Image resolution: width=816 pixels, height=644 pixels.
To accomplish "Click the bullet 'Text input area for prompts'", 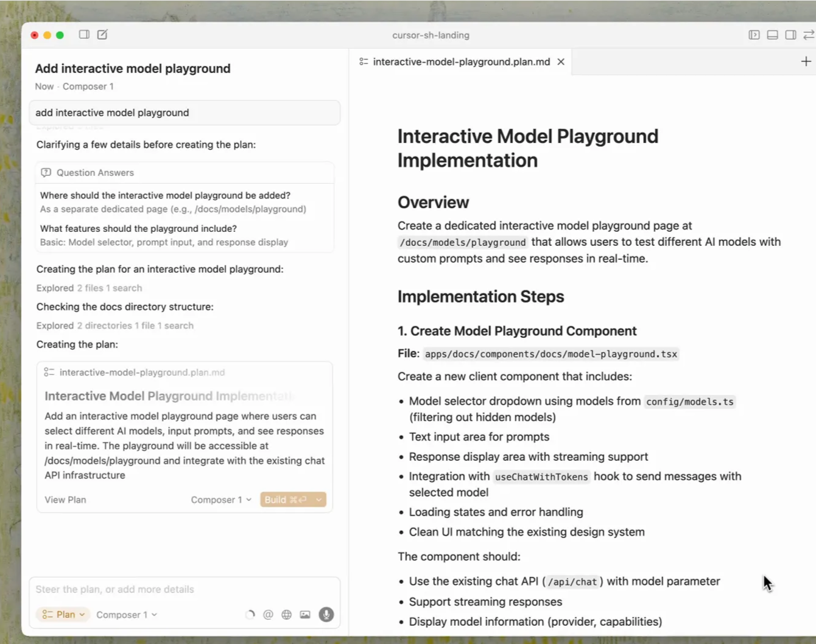I will (x=479, y=437).
